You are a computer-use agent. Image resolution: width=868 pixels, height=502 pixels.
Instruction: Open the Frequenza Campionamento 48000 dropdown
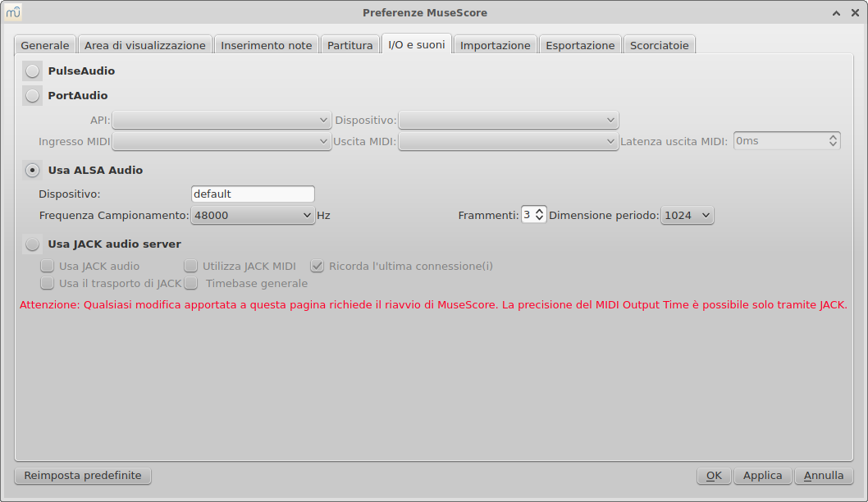coord(253,215)
